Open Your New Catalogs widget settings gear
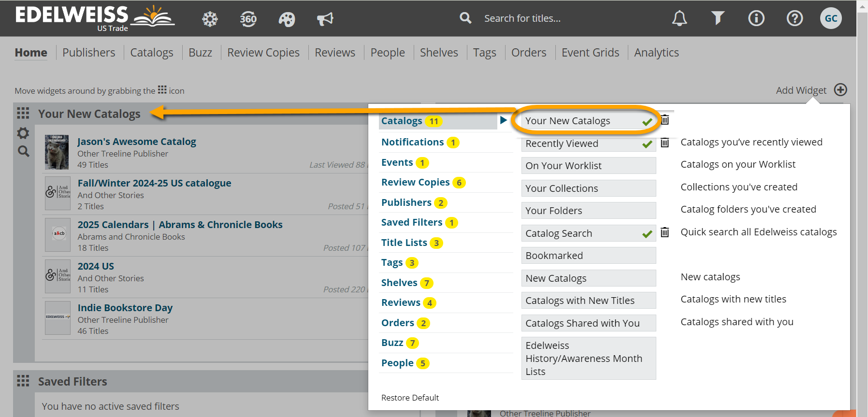Viewport: 868px width, 417px height. 23,133
